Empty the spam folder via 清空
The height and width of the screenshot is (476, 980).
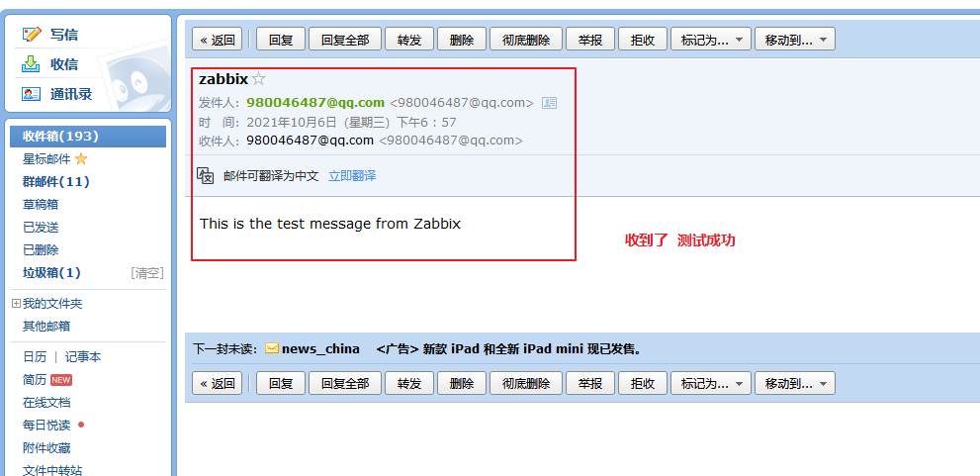pyautogui.click(x=147, y=273)
